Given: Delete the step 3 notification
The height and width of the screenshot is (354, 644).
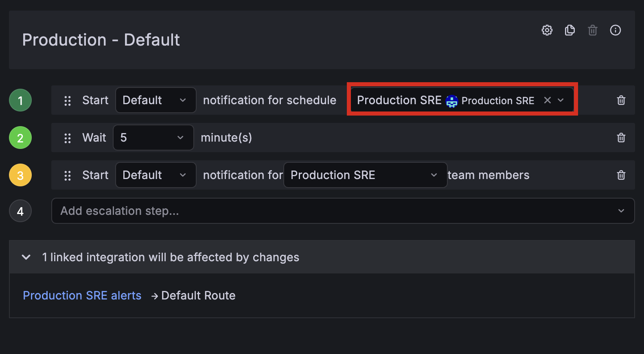Looking at the screenshot, I should [621, 175].
